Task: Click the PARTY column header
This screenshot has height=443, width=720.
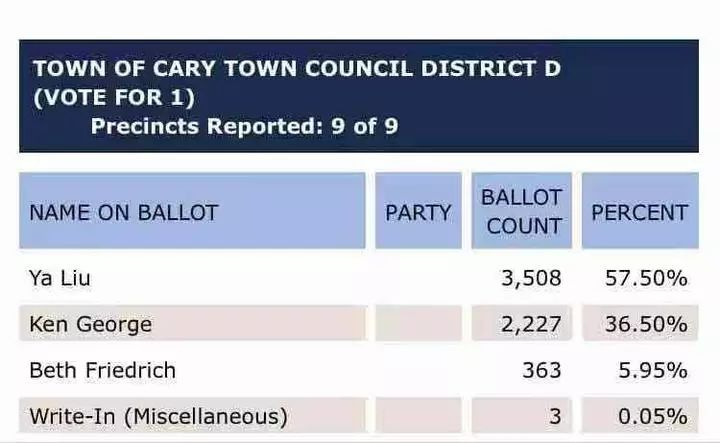Action: (x=418, y=211)
